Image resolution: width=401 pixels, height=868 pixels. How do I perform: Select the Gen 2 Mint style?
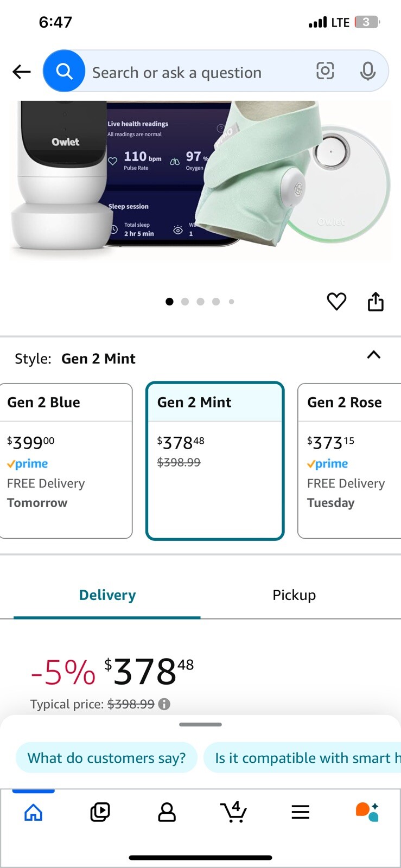215,461
